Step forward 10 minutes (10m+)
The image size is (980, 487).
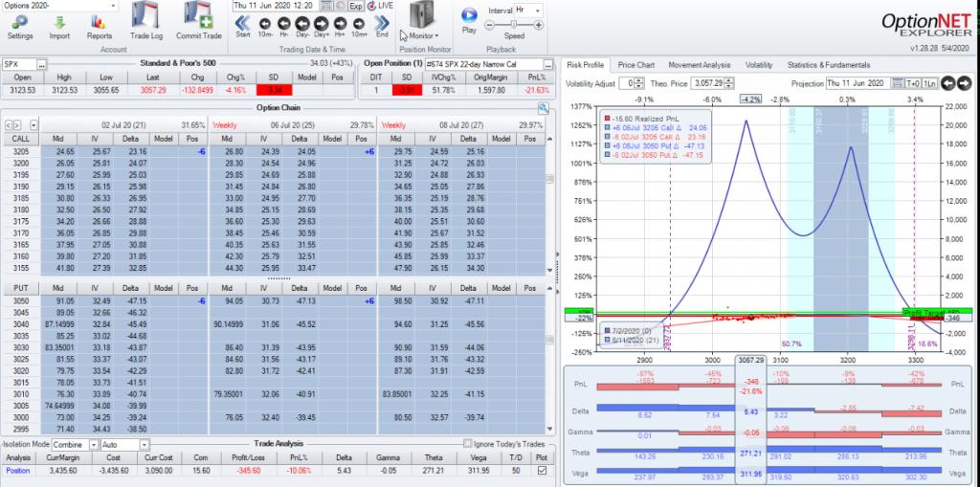click(x=360, y=24)
